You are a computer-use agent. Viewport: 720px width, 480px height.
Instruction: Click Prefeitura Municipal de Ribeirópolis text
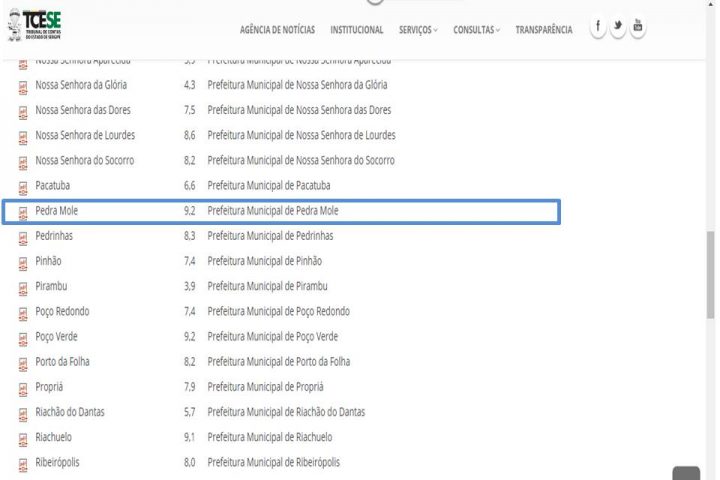273,462
